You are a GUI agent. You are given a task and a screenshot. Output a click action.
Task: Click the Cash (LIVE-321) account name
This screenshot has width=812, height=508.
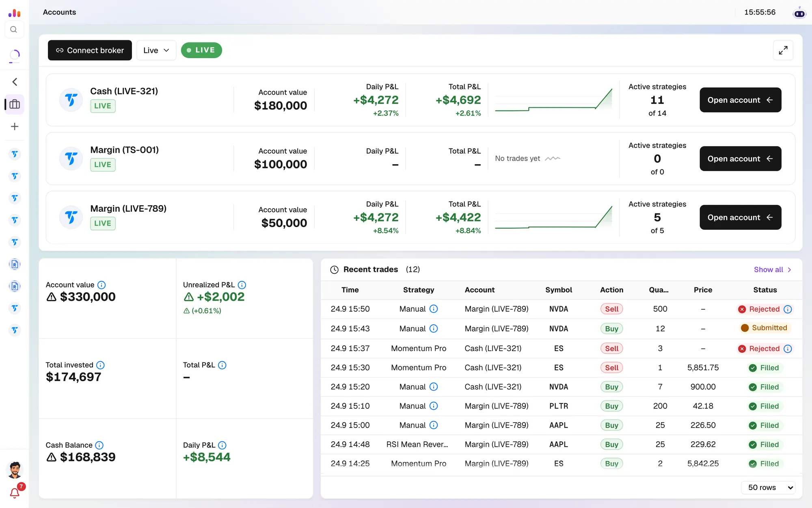point(124,91)
